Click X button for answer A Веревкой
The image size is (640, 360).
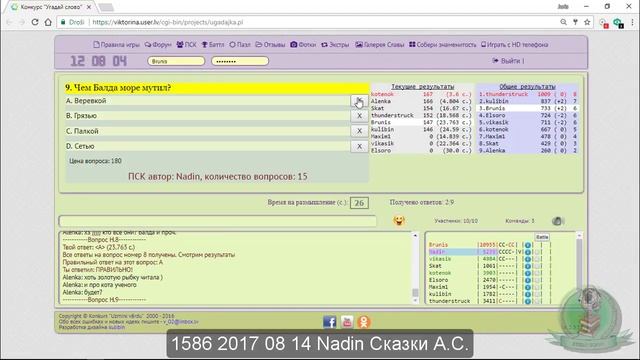(359, 101)
